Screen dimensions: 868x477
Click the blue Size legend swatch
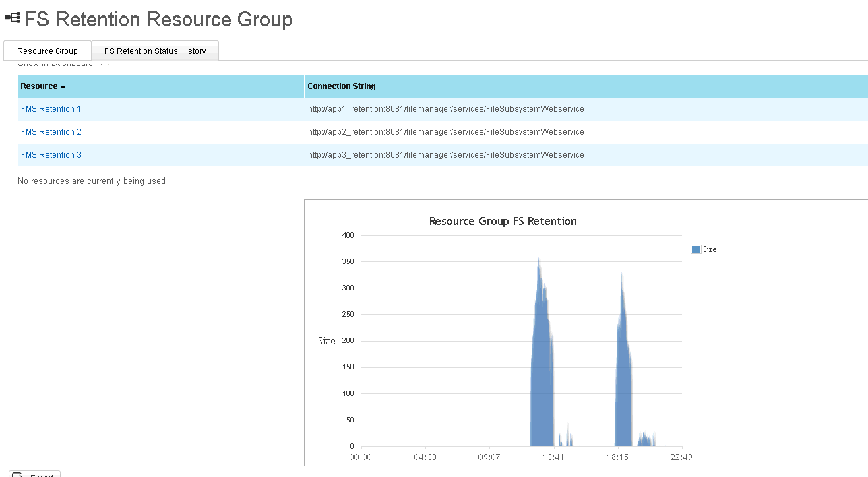click(696, 249)
